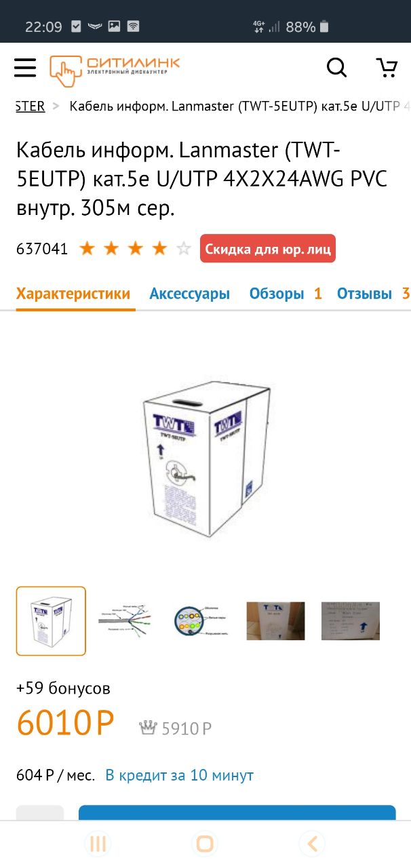This screenshot has height=868, width=411.
Task: Tap the Citilink logo
Action: click(115, 68)
